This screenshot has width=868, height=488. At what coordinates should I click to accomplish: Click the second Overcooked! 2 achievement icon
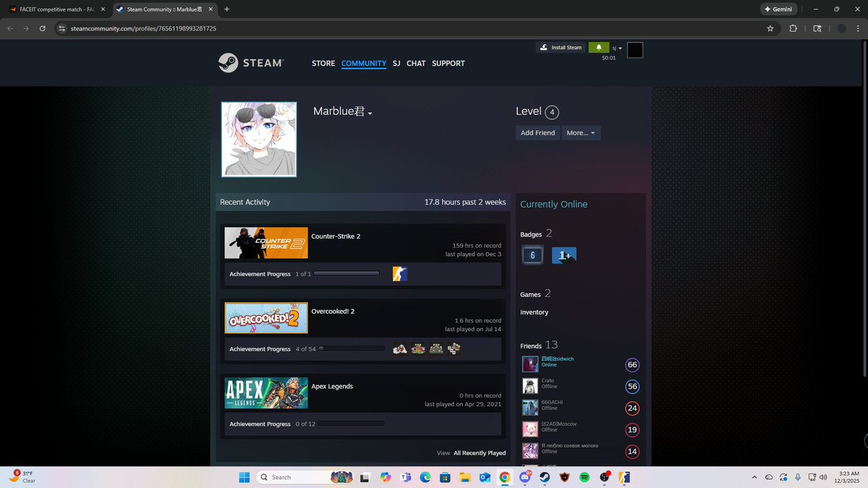(418, 349)
